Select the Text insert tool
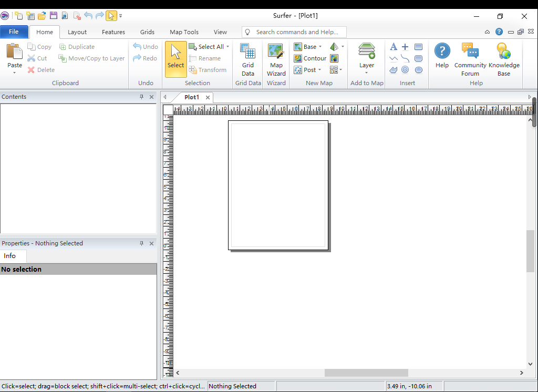Image resolution: width=538 pixels, height=392 pixels. [x=394, y=47]
